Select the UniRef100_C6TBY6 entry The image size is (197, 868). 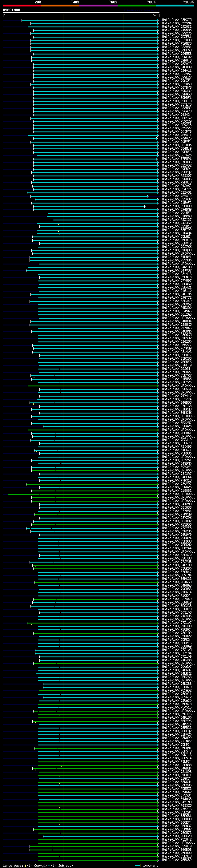[x=177, y=88]
